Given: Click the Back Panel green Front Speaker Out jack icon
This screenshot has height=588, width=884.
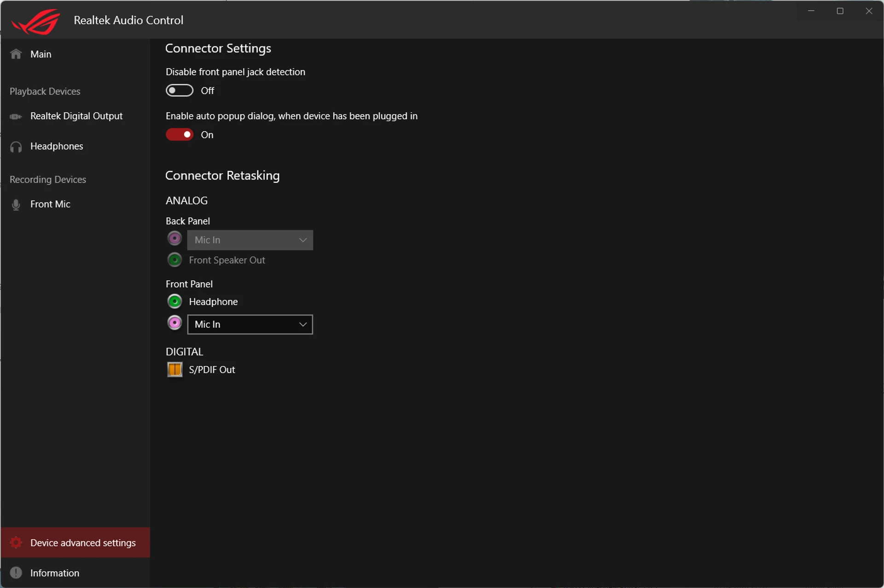Looking at the screenshot, I should click(x=174, y=260).
